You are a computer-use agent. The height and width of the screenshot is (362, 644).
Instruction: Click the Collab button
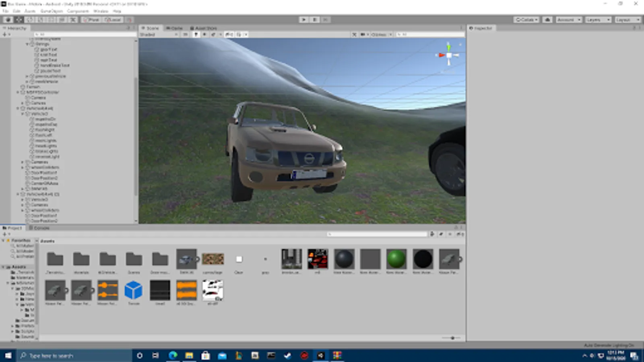(526, 20)
